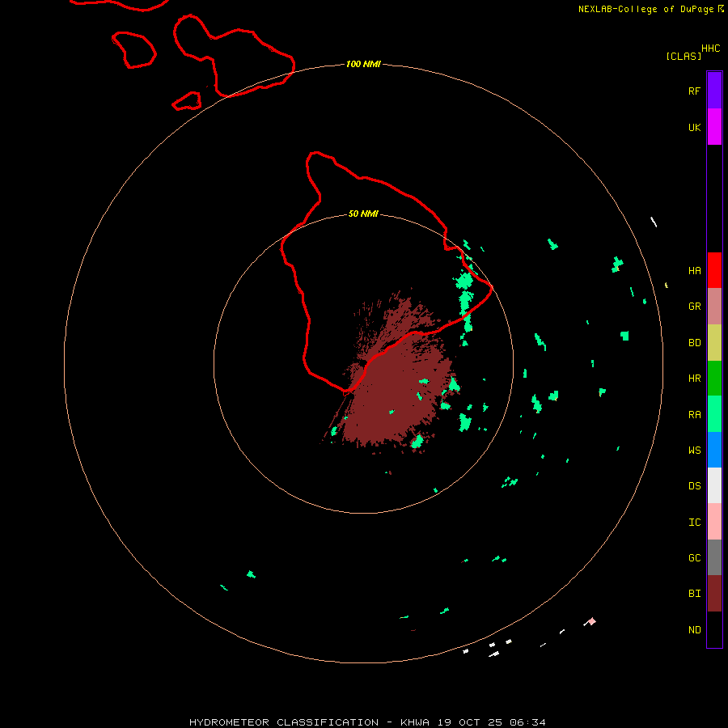Click the 50 NMI range ring label
The height and width of the screenshot is (728, 728).
point(363,214)
